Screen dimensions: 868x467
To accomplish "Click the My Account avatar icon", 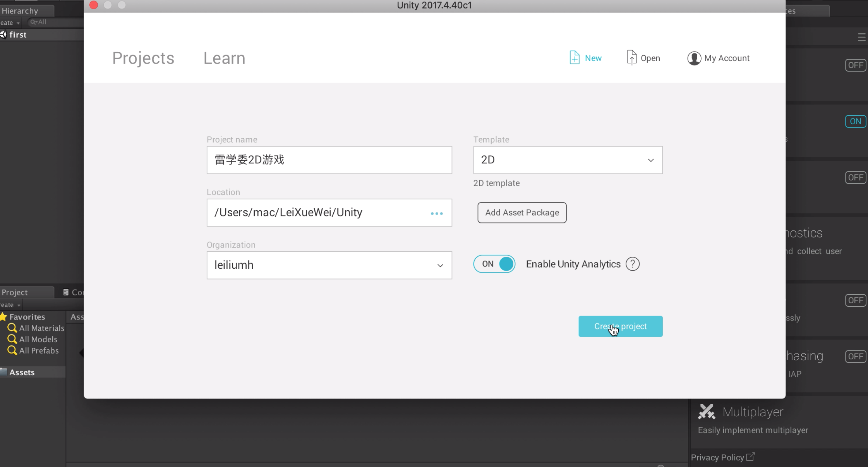I will pos(694,58).
